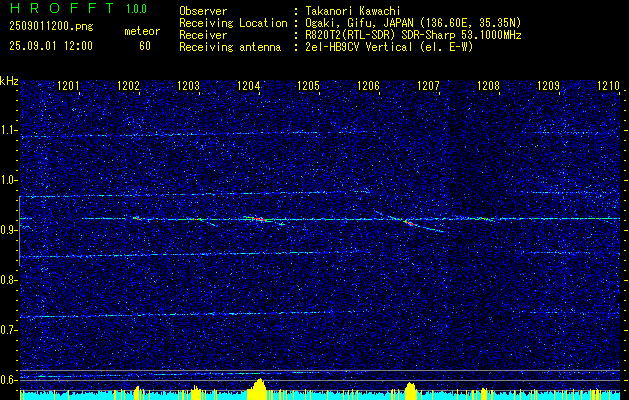
Task: Click the 1210 time marker
Action: point(608,85)
